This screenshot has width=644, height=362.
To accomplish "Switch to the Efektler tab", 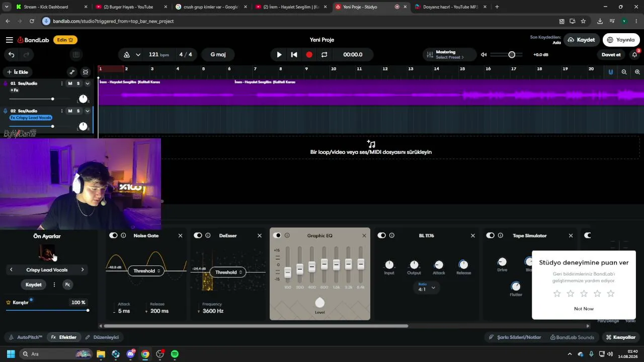I will (x=64, y=337).
